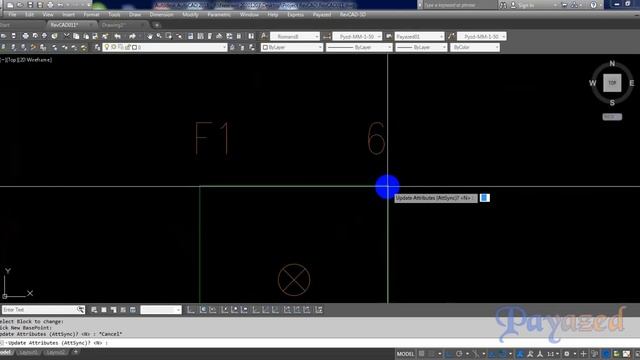Toggle the layer freeze sun icon
The width and height of the screenshot is (640, 360).
coord(114,47)
